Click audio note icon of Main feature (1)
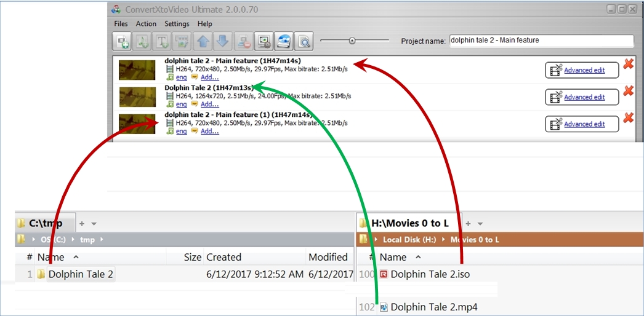Image resolution: width=644 pixels, height=316 pixels. coord(170,131)
